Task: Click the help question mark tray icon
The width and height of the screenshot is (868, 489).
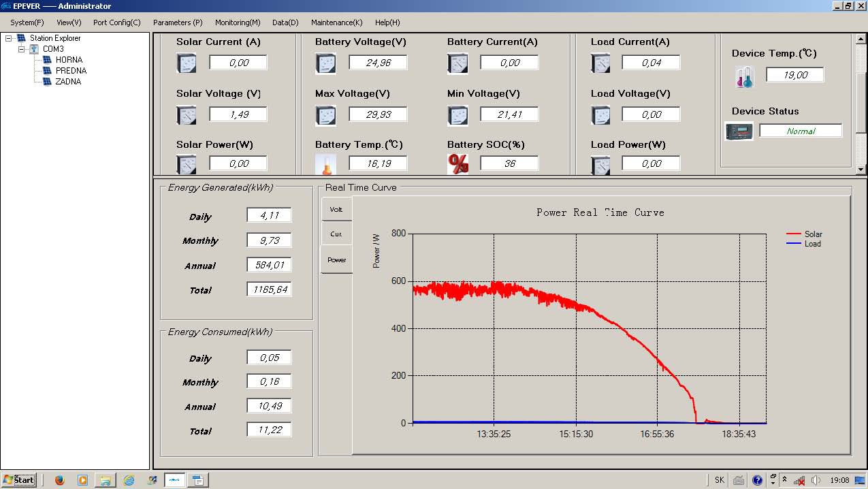Action: [758, 480]
